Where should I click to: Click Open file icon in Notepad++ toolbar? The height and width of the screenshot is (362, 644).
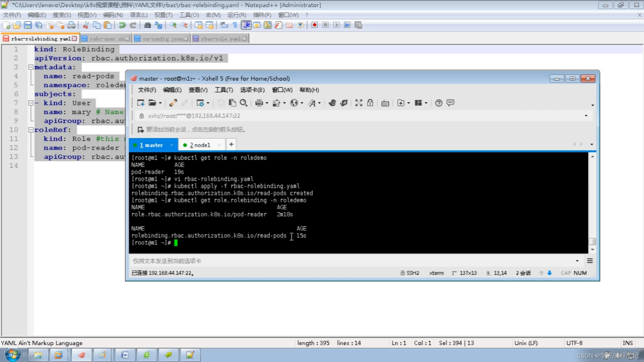point(17,25)
